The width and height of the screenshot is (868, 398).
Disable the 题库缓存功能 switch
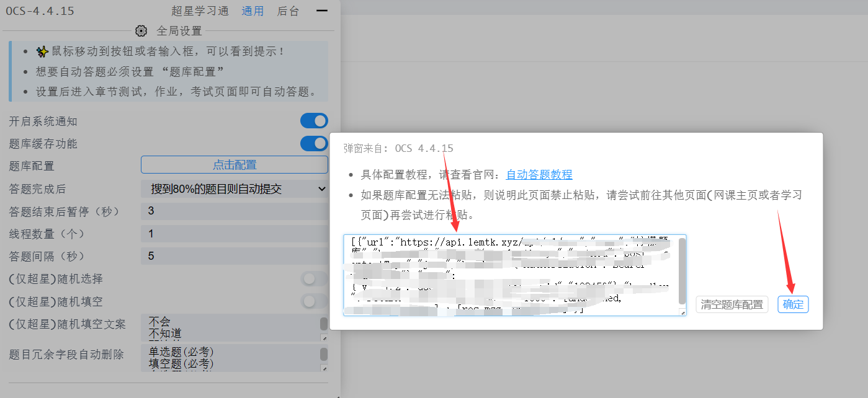(x=314, y=143)
